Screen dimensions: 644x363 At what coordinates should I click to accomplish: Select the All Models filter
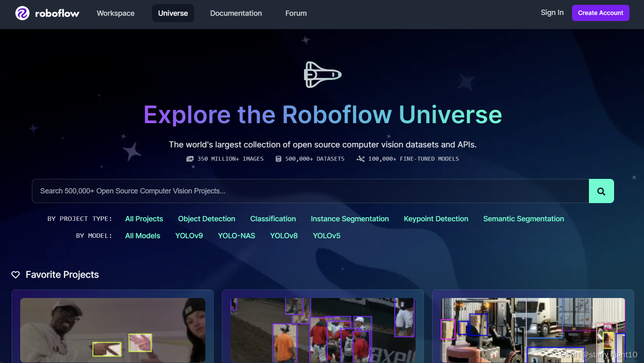(x=143, y=236)
